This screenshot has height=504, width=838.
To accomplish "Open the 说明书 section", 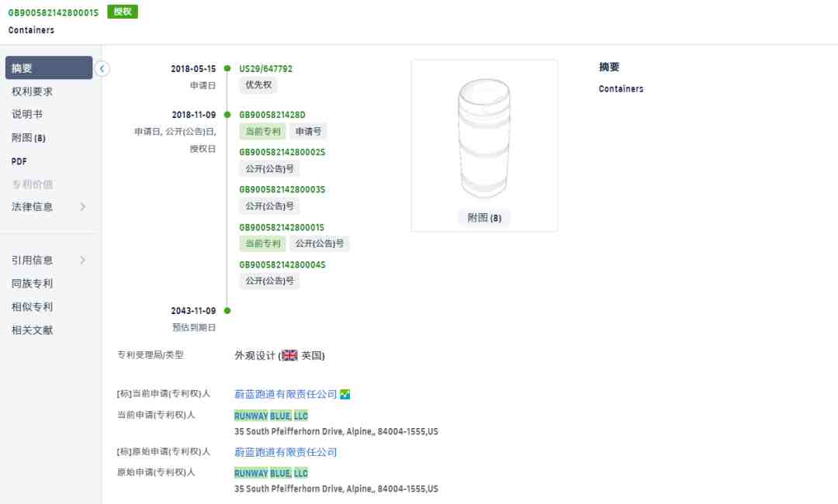I will click(x=27, y=115).
